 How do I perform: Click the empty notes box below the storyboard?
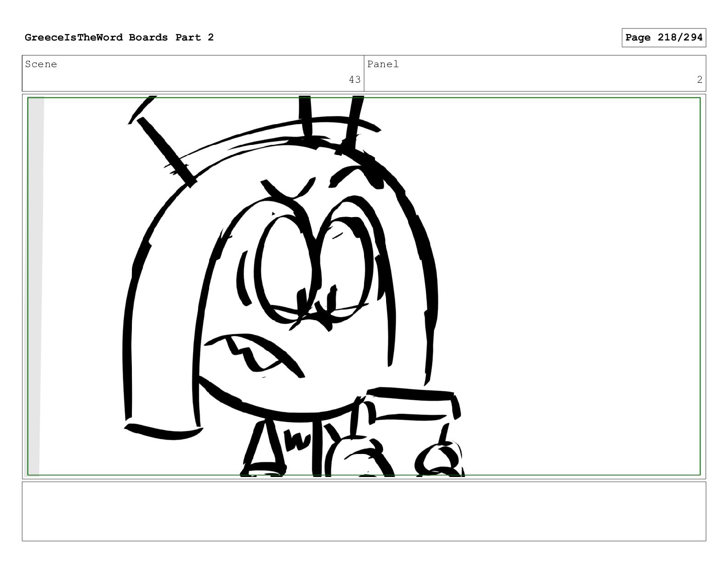click(364, 511)
